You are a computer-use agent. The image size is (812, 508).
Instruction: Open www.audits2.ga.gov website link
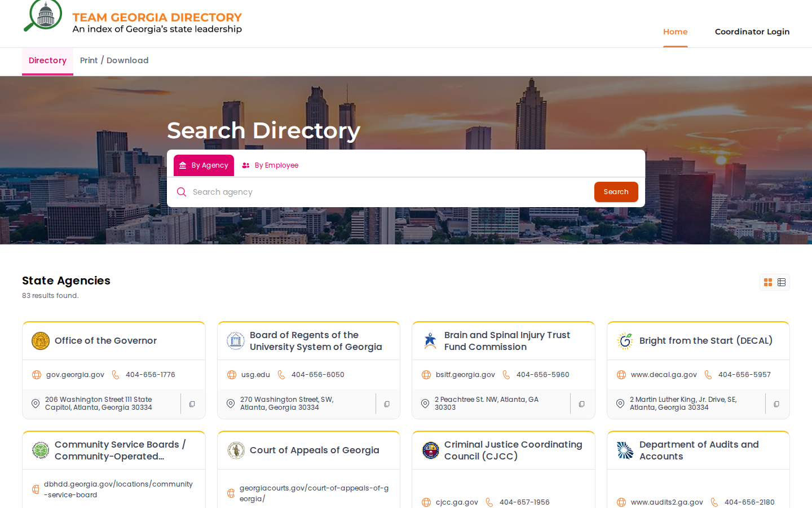667,502
